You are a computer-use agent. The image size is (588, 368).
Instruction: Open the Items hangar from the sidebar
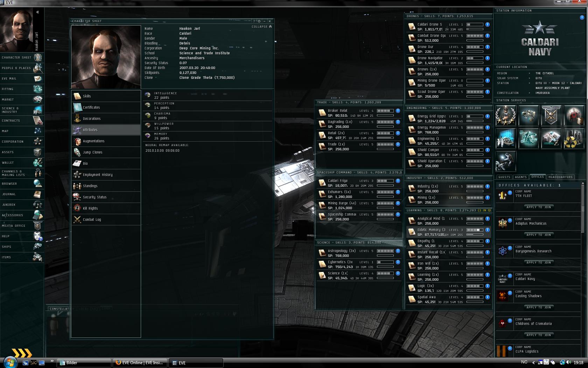click(x=22, y=257)
